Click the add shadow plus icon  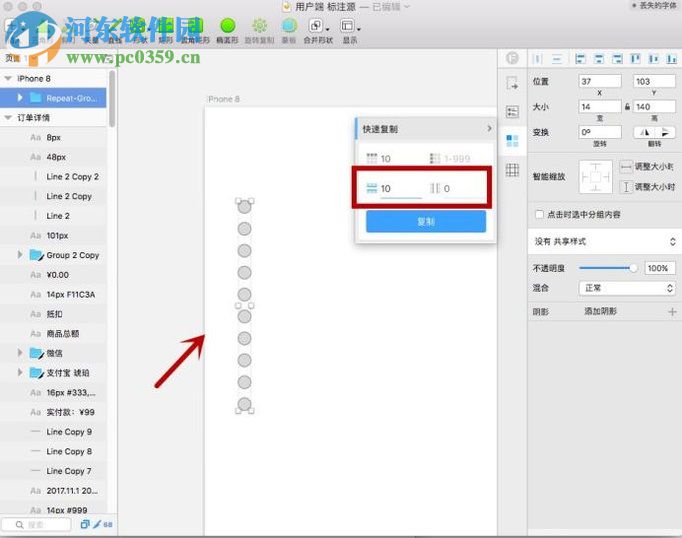[672, 312]
